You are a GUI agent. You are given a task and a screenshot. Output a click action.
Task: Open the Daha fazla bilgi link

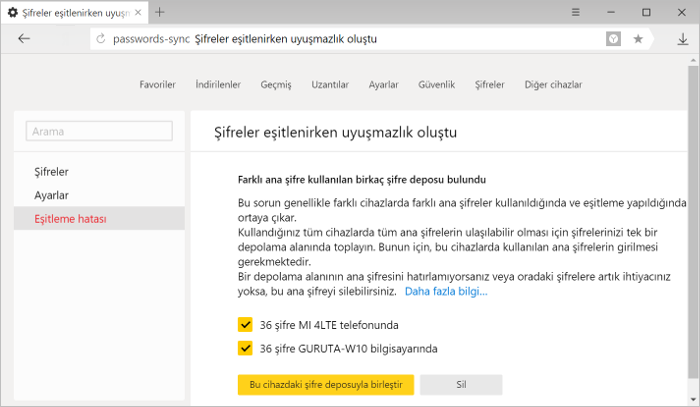(x=446, y=291)
